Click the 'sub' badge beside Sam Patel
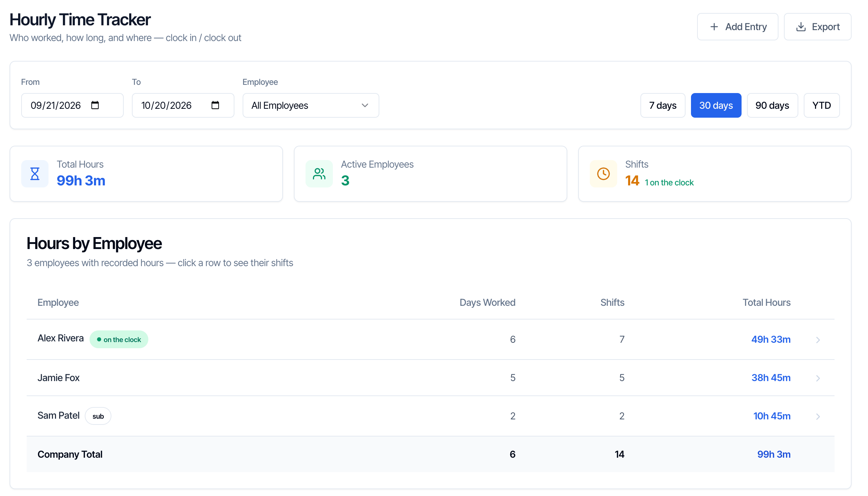This screenshot has height=496, width=868. 98,416
